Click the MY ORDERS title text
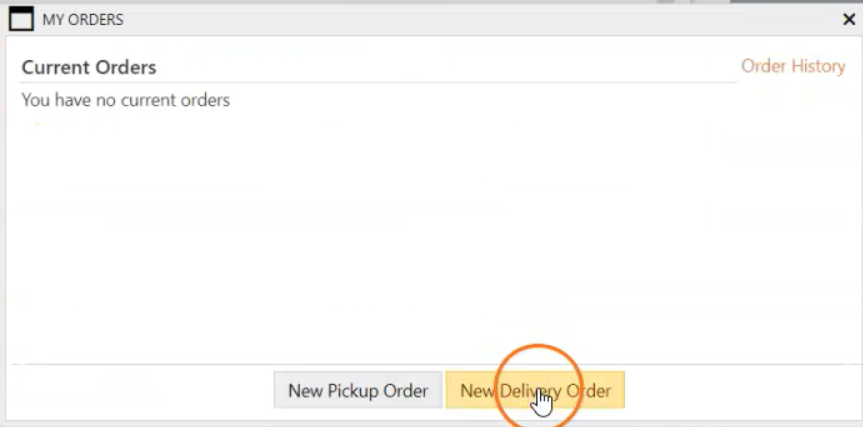The height and width of the screenshot is (427, 863). (82, 19)
